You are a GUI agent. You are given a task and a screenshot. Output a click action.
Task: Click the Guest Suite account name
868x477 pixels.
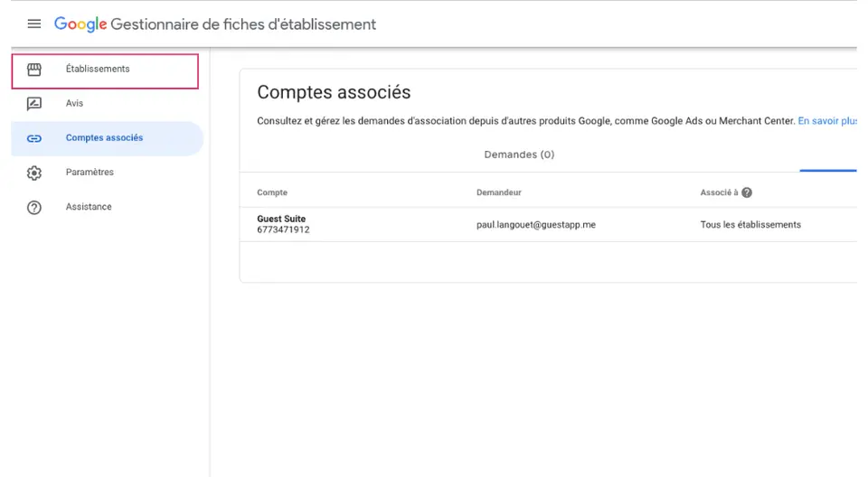(281, 219)
